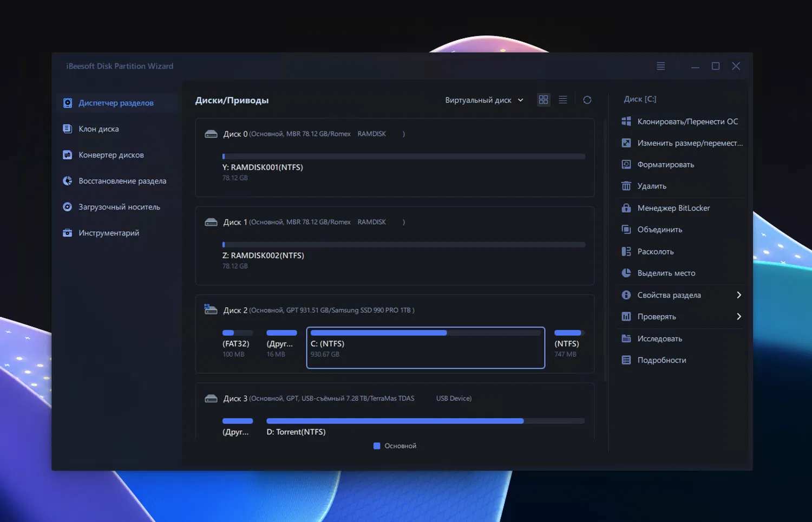Click the Инструментарий toolbox icon
The height and width of the screenshot is (522, 812).
coord(68,233)
